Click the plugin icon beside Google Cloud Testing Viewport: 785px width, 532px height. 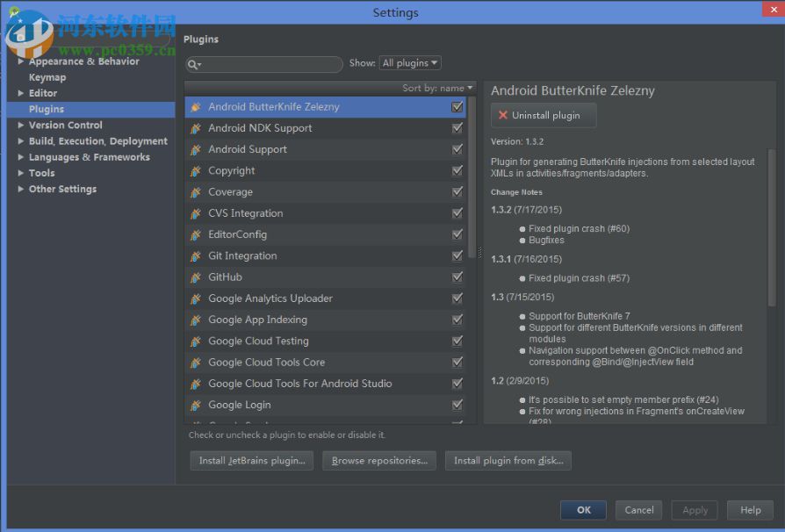click(196, 341)
